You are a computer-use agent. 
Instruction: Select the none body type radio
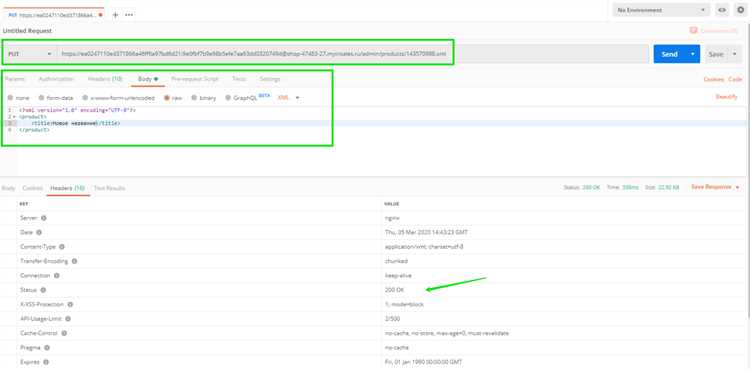10,98
